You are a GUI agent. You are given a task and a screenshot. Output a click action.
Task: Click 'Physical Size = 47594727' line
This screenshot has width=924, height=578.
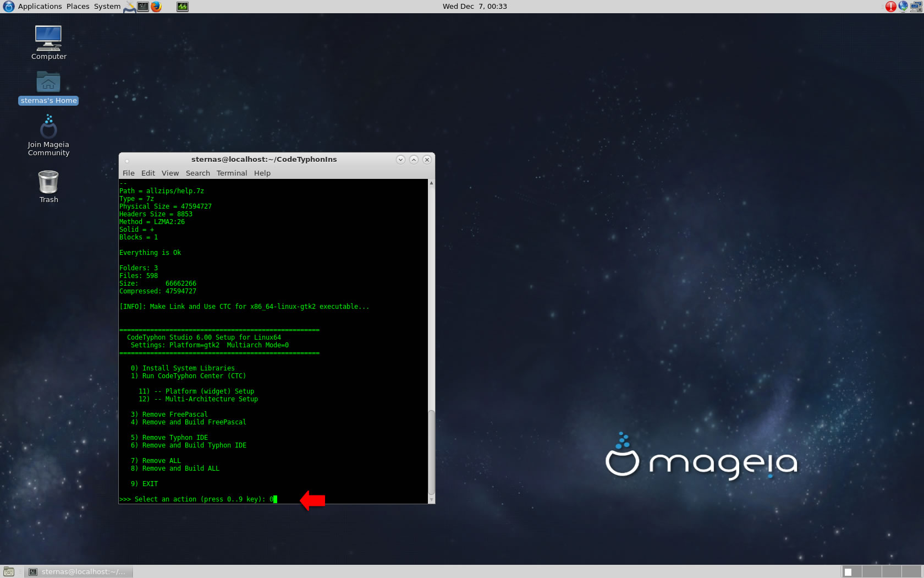(166, 206)
